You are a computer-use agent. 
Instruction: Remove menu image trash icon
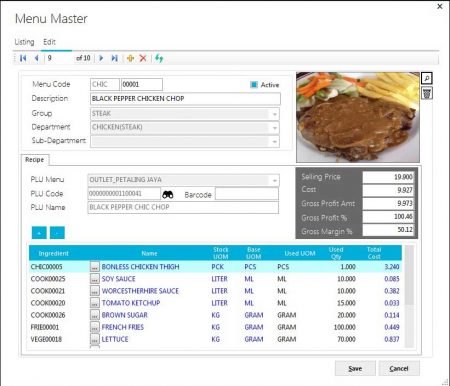427,93
